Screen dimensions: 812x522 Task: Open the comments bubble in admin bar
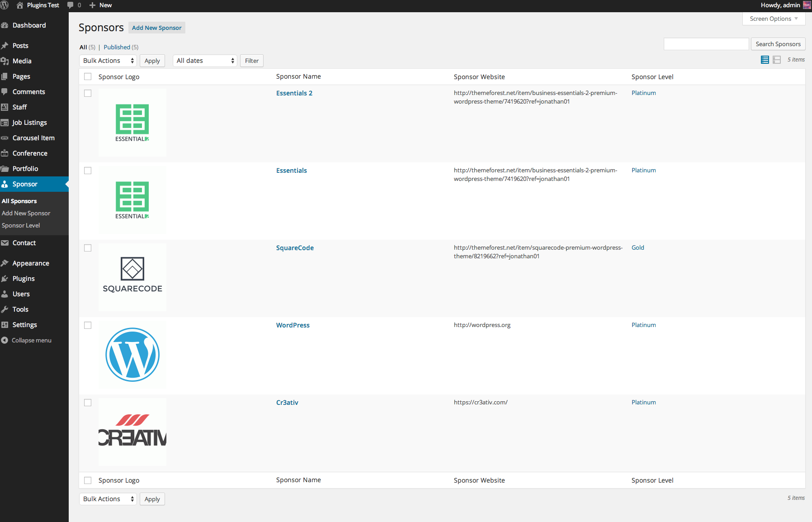point(71,5)
